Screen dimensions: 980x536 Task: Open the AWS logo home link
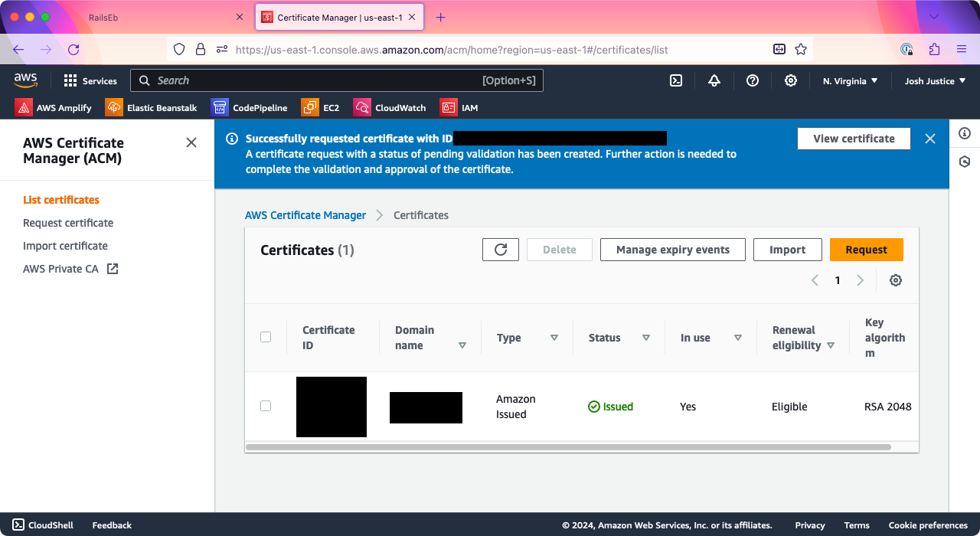coord(25,80)
